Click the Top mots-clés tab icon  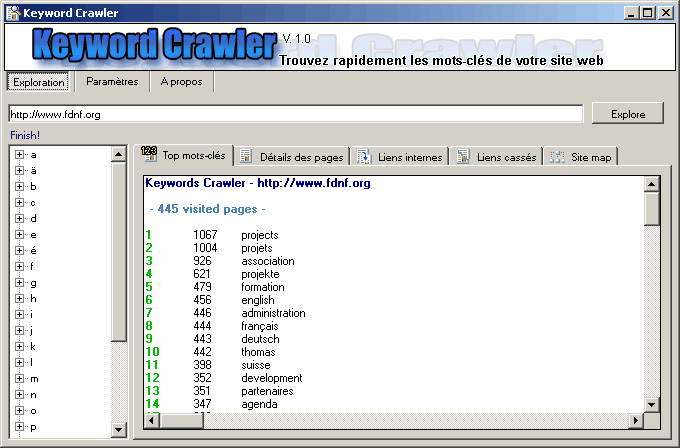coord(149,155)
